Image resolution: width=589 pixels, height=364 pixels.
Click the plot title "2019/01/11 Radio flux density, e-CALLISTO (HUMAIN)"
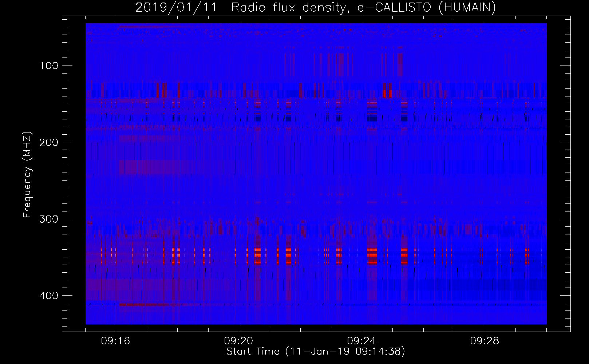pos(316,7)
